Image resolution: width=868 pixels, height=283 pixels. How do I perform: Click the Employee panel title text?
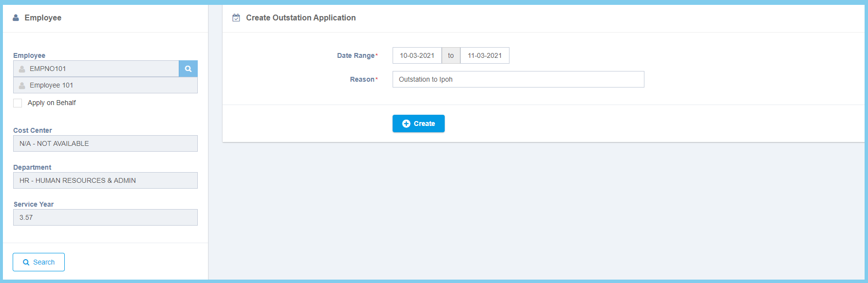[x=43, y=18]
